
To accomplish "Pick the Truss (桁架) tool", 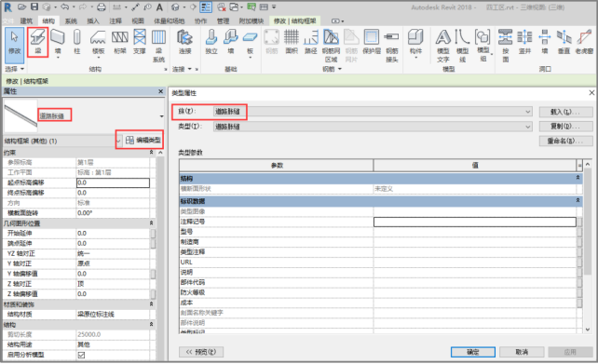I will (120, 42).
